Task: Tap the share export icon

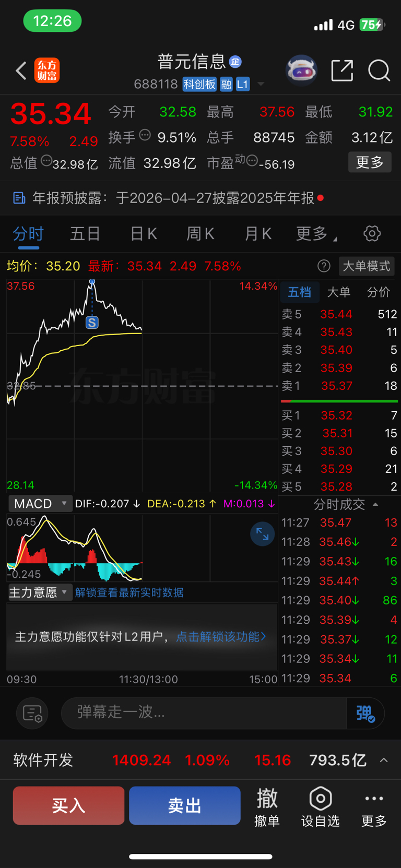Action: click(343, 70)
